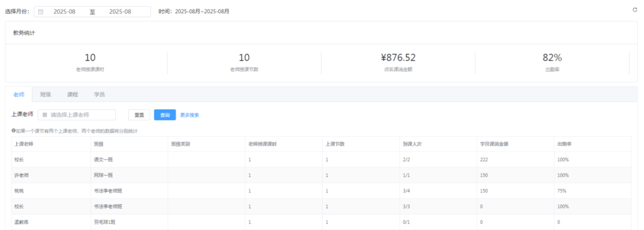Open the 请选择上课老师 dropdown

(x=77, y=115)
